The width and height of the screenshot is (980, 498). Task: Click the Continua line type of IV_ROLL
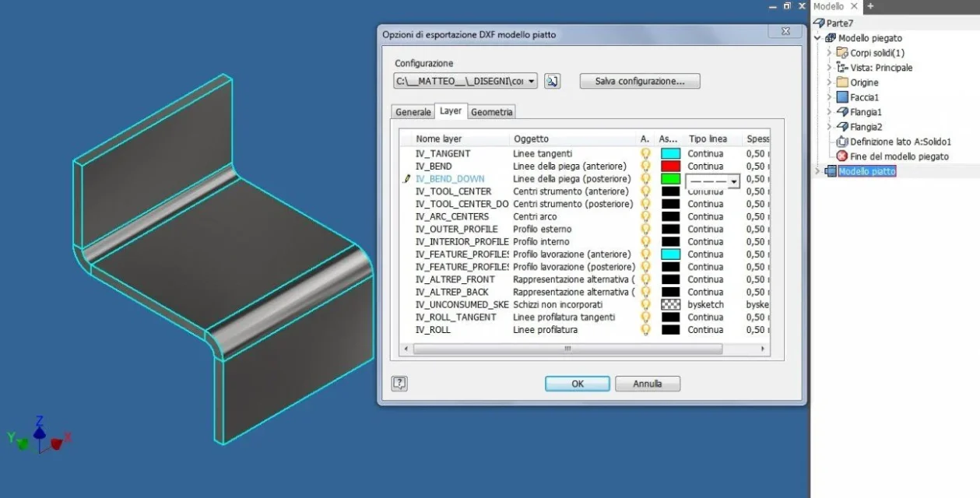point(705,330)
